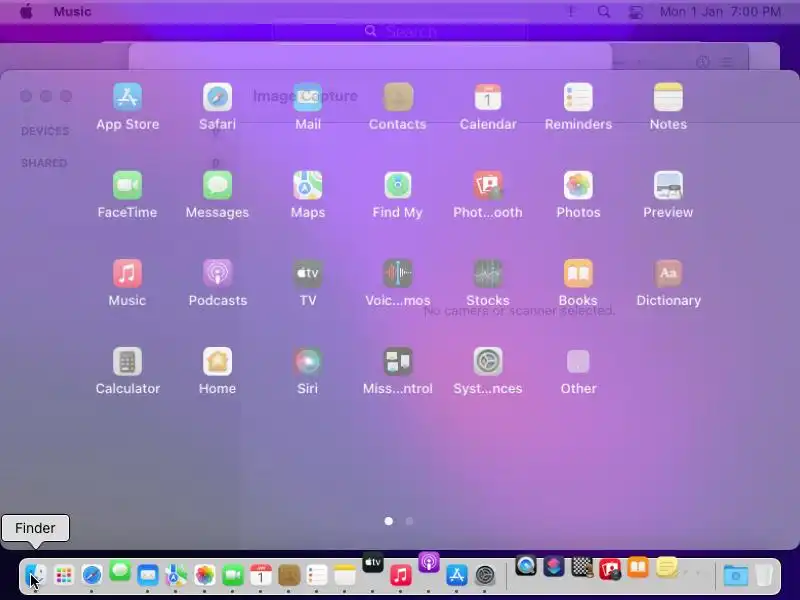Screen dimensions: 800x600
Task: Open FaceTime from the Dock
Action: [x=233, y=576]
